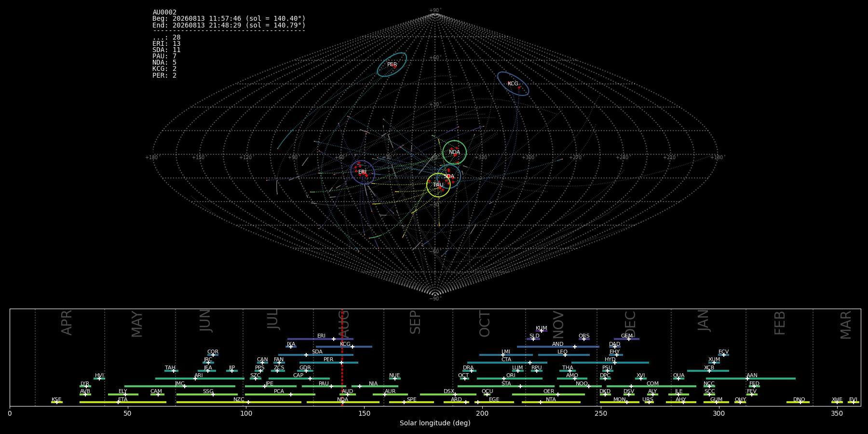Click the AUR shower label in timeline
868x434 pixels.
(390, 392)
